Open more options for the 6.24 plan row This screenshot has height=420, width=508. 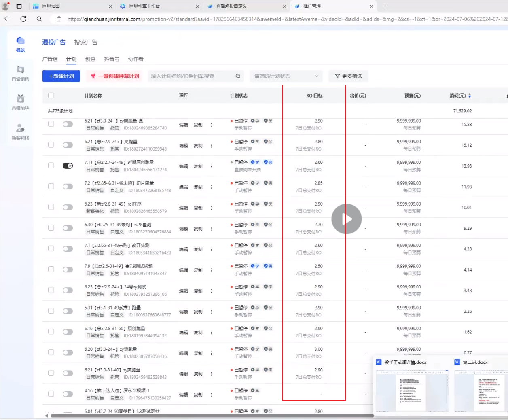pos(211,146)
